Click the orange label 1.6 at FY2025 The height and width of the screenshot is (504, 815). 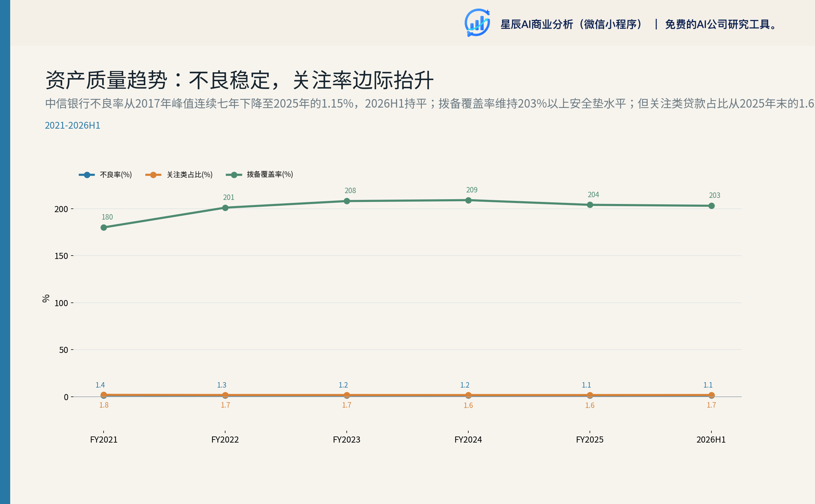590,406
